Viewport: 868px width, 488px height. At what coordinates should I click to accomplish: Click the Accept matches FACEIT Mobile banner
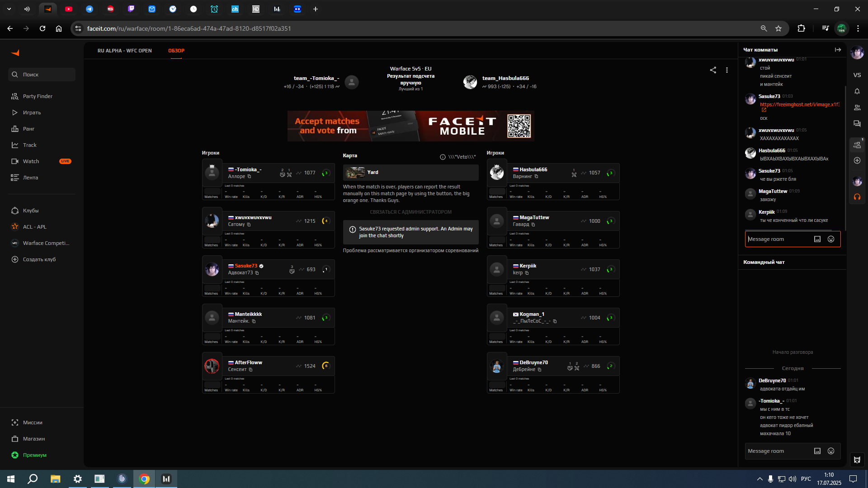pyautogui.click(x=410, y=126)
